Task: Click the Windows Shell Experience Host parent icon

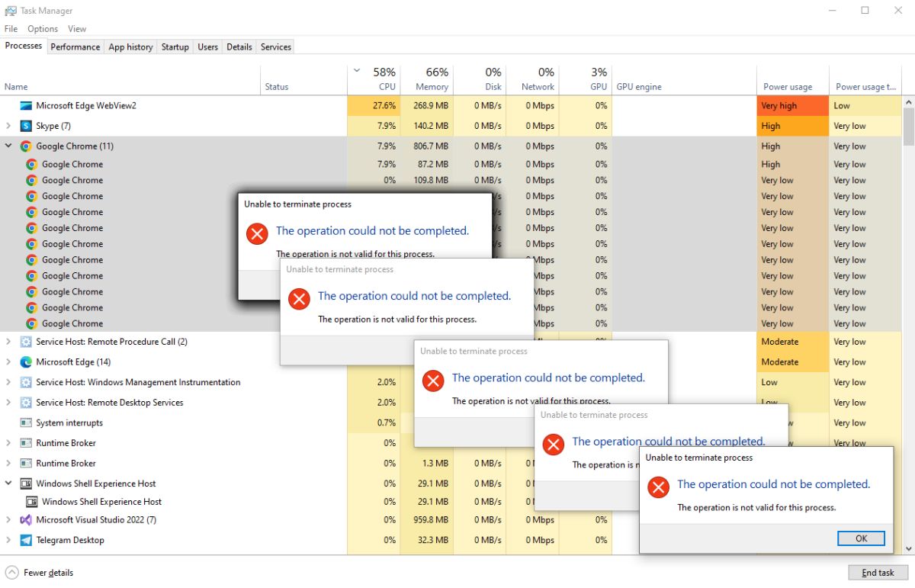Action: coord(26,484)
